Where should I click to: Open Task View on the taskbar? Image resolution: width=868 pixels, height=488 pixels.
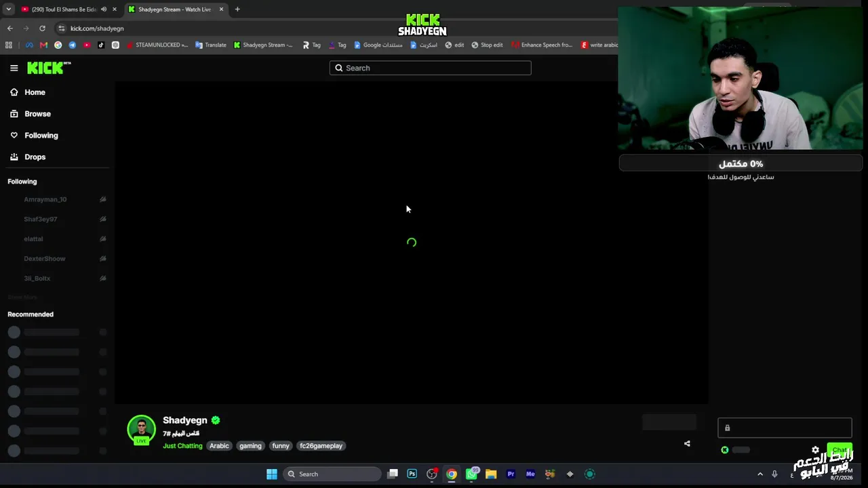[x=393, y=474]
